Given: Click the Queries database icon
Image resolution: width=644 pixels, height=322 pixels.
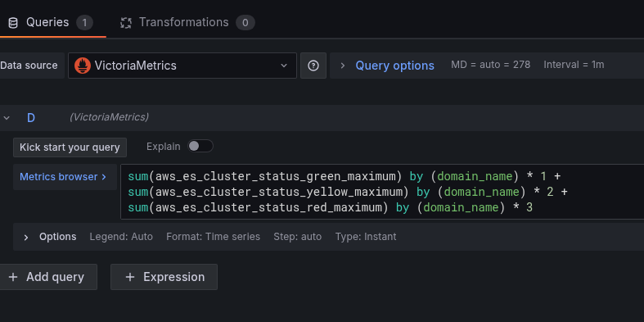Looking at the screenshot, I should (x=13, y=23).
